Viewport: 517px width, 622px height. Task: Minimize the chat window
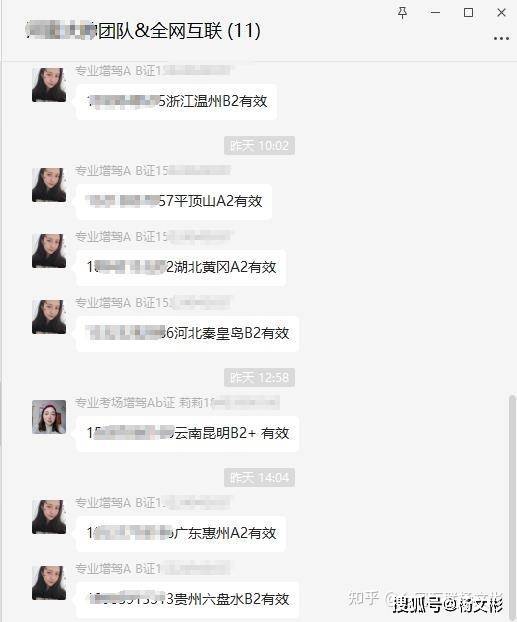435,13
